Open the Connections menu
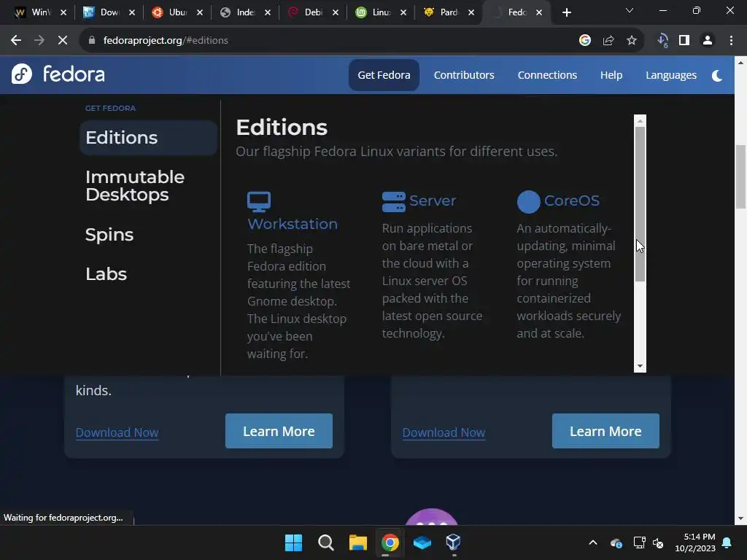Screen dimensions: 747x560 [x=547, y=75]
